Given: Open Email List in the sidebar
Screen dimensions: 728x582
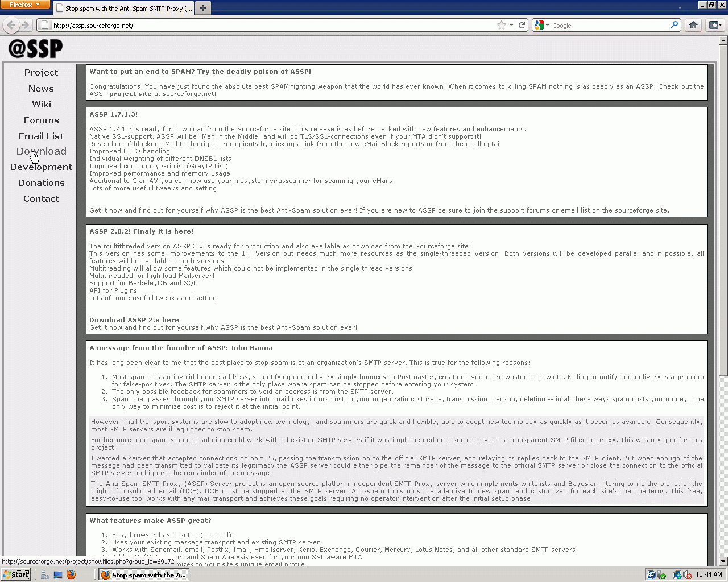Looking at the screenshot, I should (41, 136).
